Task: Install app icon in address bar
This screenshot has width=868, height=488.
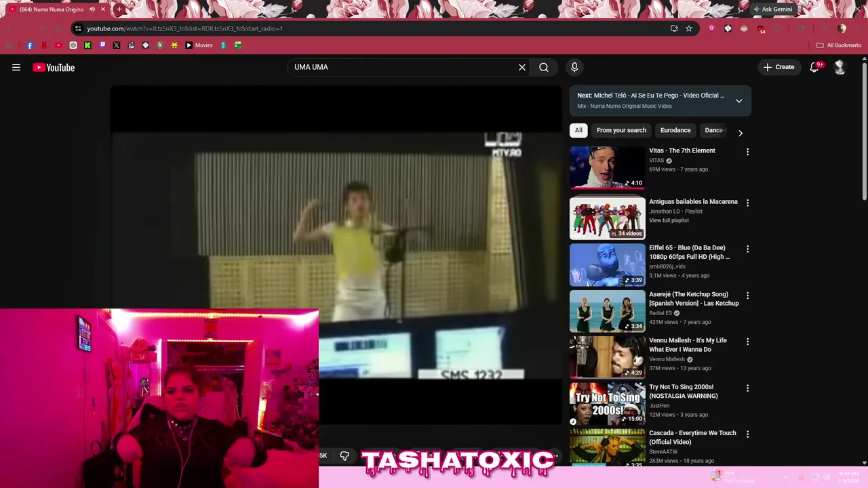Action: click(x=674, y=28)
